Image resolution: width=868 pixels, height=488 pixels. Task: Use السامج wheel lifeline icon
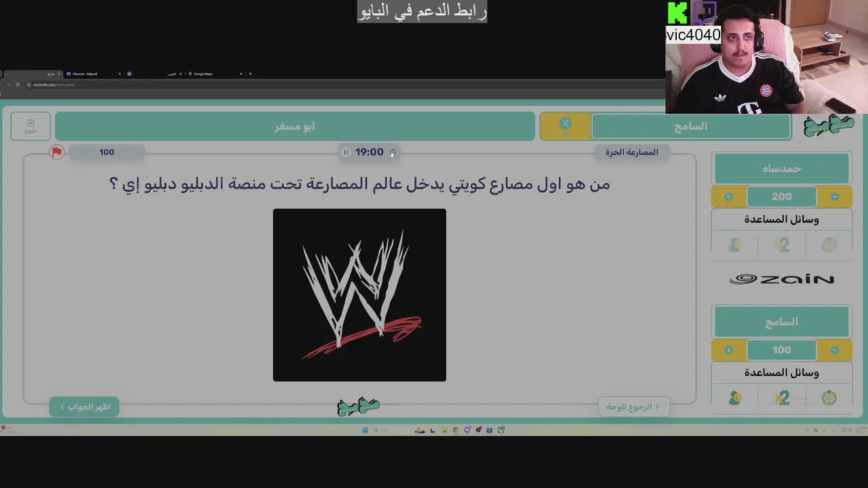tap(829, 399)
